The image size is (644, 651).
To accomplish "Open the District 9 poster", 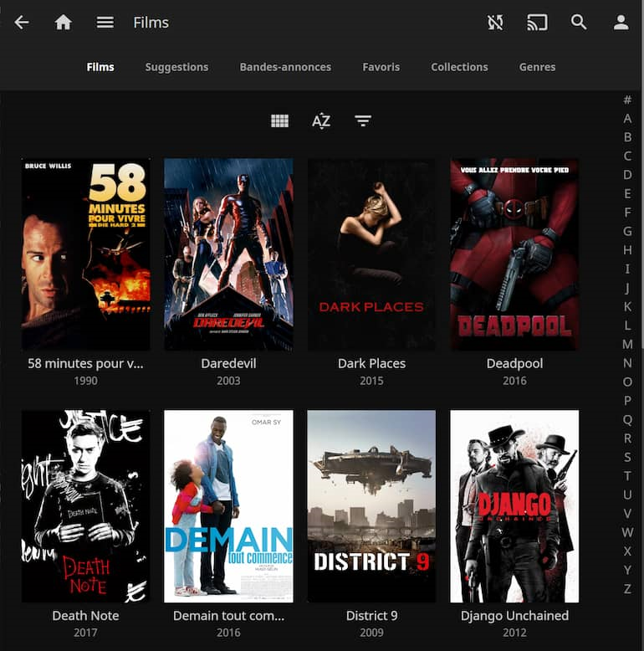I will [x=371, y=505].
